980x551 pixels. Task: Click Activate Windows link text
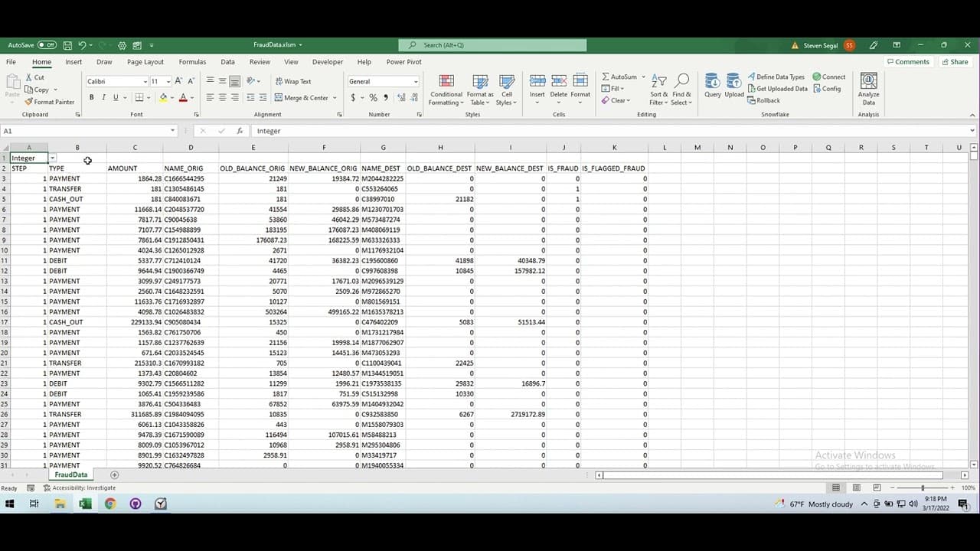pos(855,455)
